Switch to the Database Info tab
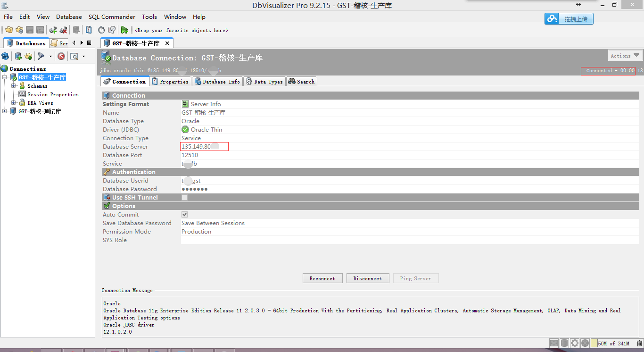Viewport: 644px width, 352px height. coord(217,82)
